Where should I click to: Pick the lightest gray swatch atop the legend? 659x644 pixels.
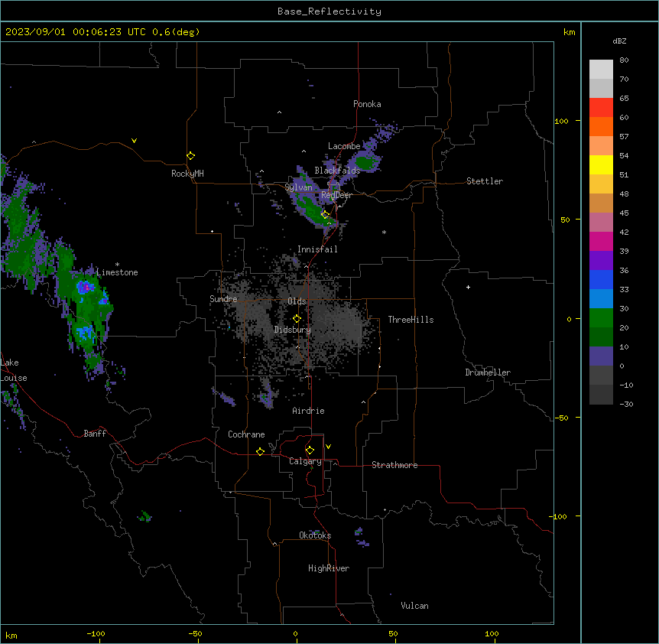point(601,70)
